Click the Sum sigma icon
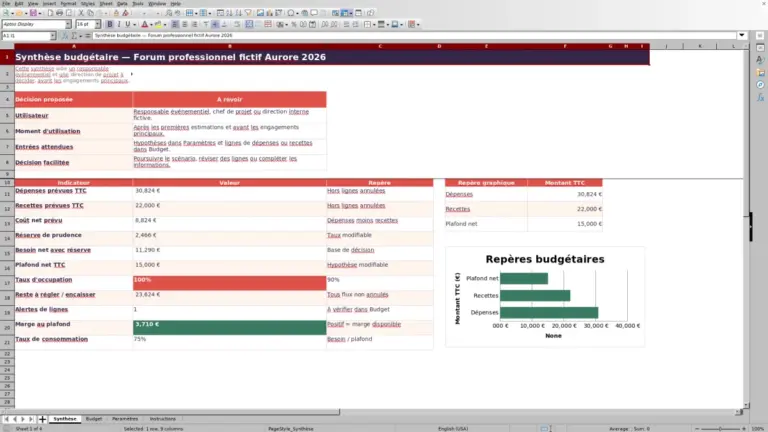The width and height of the screenshot is (768, 432). [74, 36]
